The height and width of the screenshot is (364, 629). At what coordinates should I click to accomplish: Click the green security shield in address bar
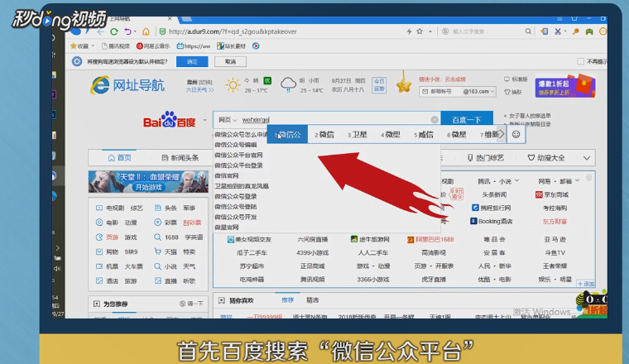coord(162,31)
